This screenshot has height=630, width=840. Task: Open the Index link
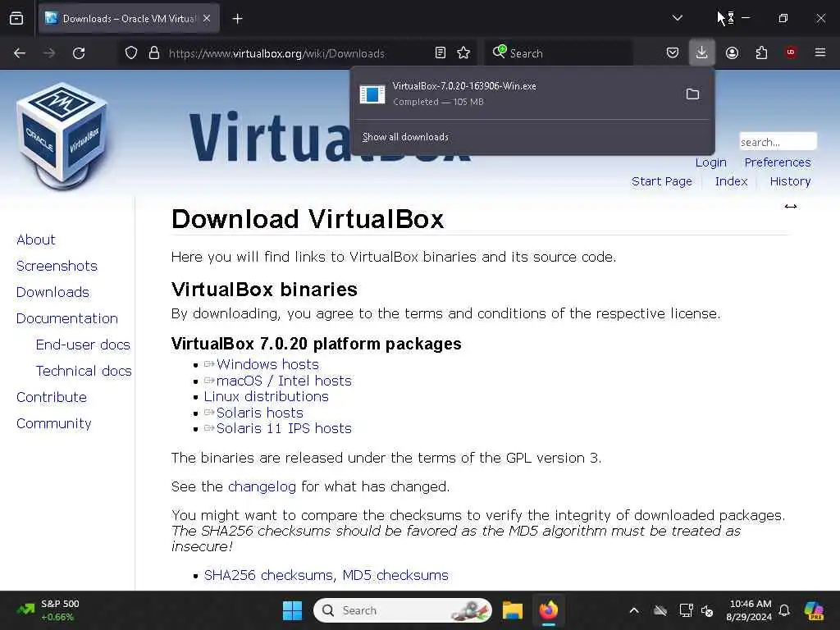(731, 181)
